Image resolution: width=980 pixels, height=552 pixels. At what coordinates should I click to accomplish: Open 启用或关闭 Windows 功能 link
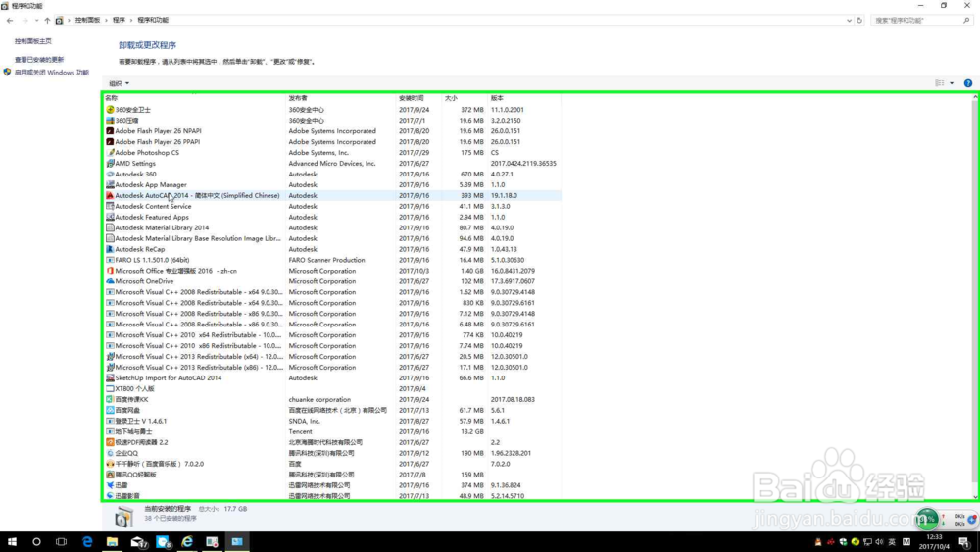click(x=51, y=73)
